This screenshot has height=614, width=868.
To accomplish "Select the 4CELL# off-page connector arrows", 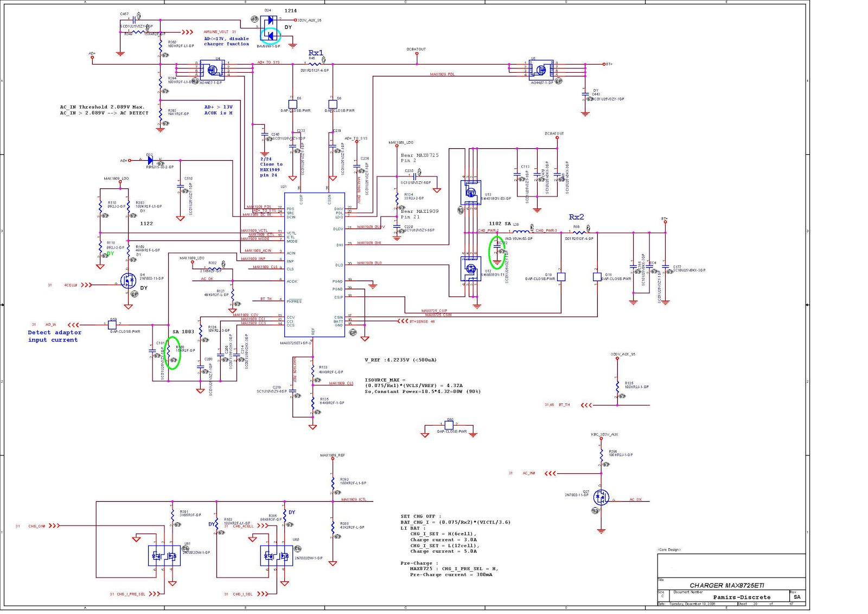I will coord(86,284).
